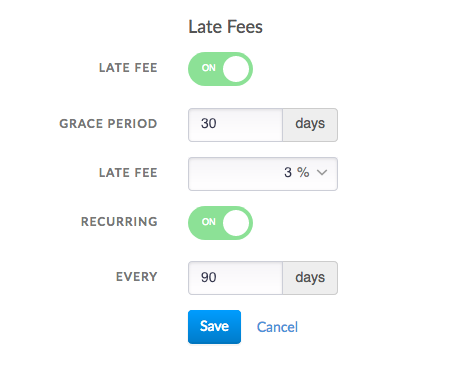This screenshot has width=471, height=374.
Task: Click the white knob on Recurring switch
Action: coord(236,223)
